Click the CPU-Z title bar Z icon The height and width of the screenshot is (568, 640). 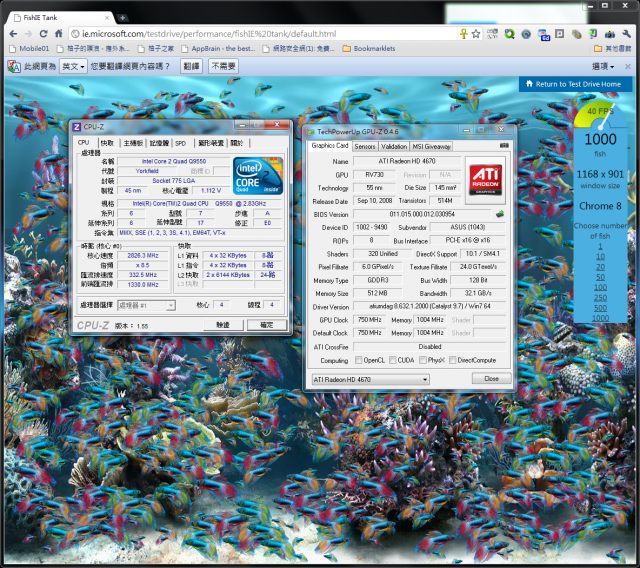pos(76,127)
